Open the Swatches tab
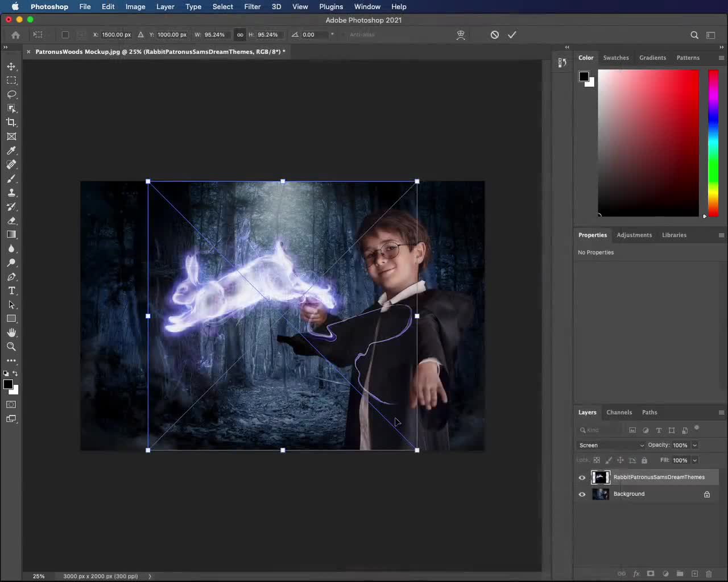 [615, 58]
